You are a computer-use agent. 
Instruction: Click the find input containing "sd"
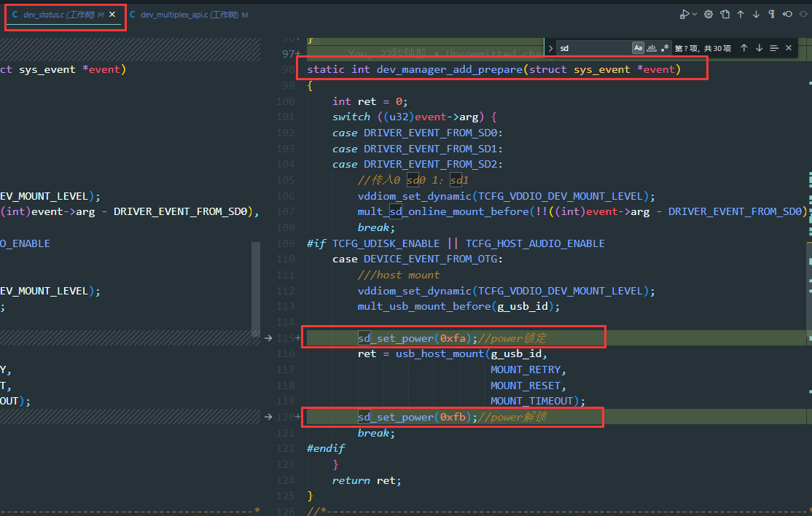click(593, 48)
